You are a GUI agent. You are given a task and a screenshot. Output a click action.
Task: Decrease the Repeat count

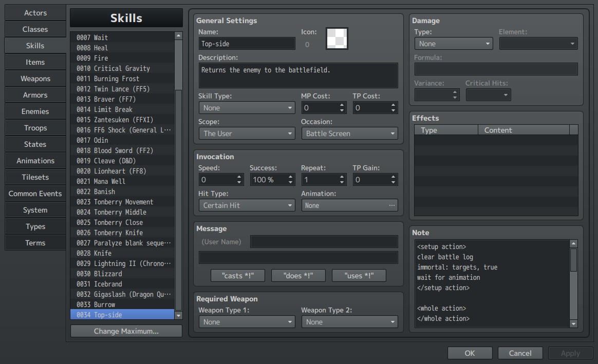point(342,182)
